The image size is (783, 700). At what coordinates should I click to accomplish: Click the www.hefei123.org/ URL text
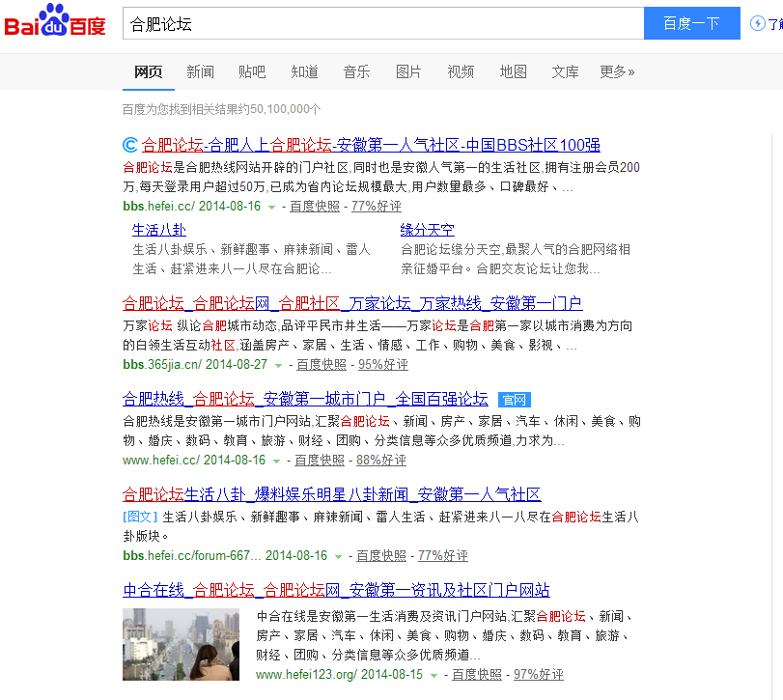pos(307,675)
